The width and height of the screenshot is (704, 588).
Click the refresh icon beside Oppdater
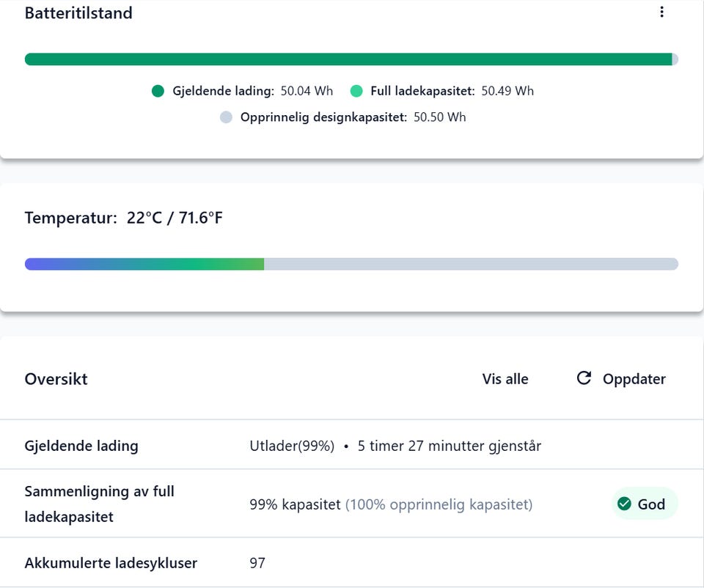(584, 378)
